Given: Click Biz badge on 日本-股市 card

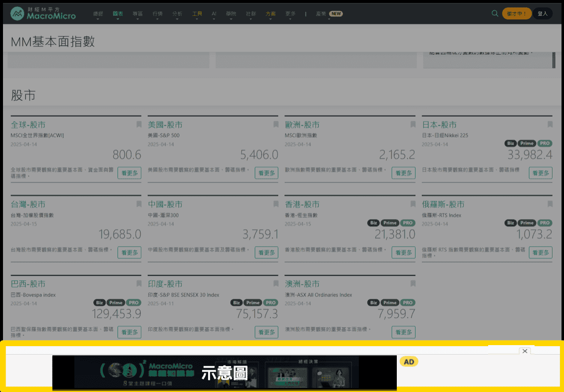Looking at the screenshot, I should point(511,143).
